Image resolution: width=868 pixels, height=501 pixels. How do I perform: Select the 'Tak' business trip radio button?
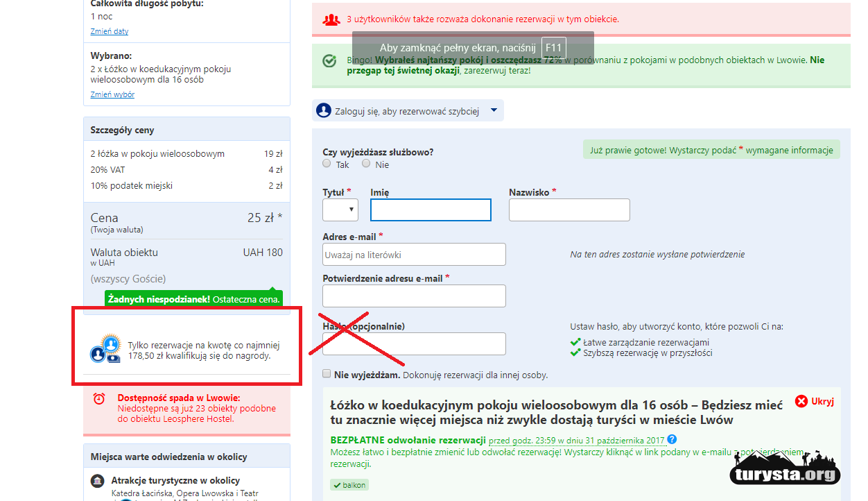327,164
